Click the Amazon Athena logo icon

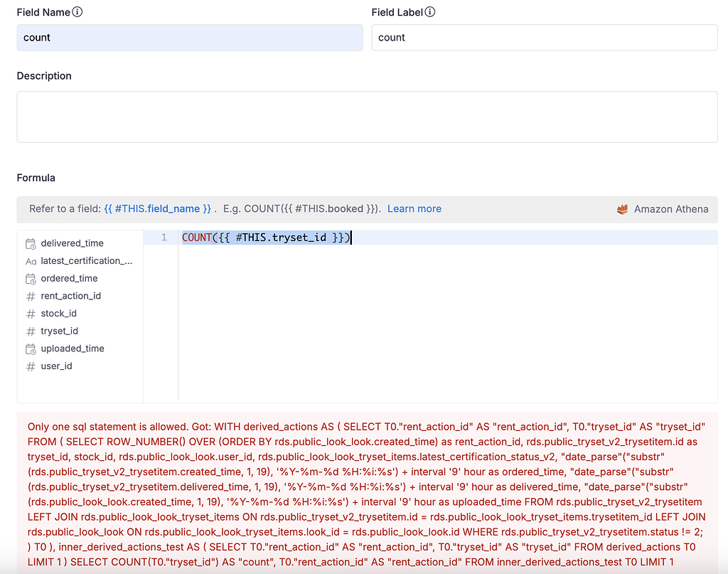click(x=622, y=208)
